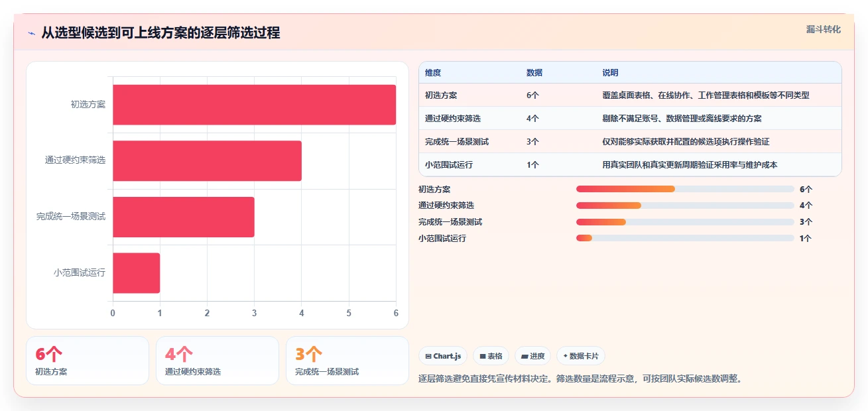Click the description starting 用真实团队
This screenshot has width=868, height=411.
click(x=690, y=165)
